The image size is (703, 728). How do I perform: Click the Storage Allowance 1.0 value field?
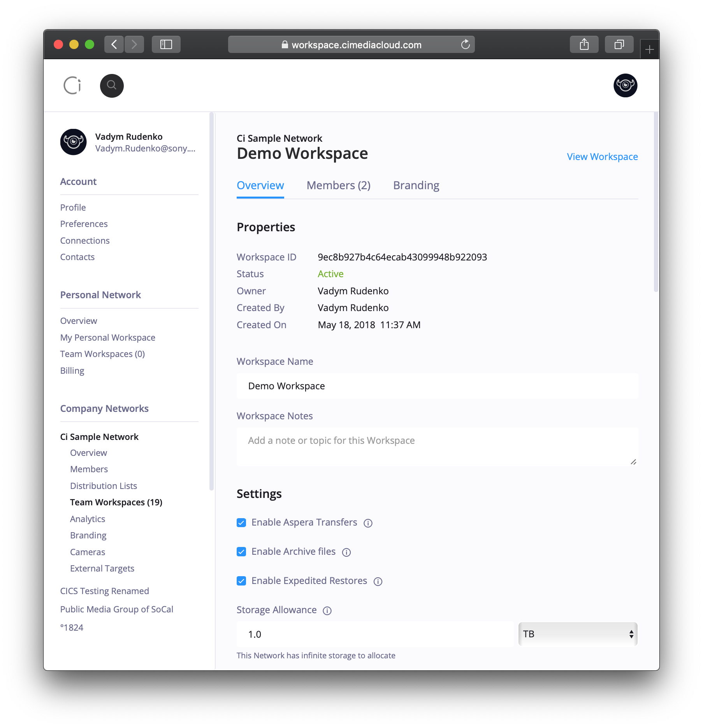tap(375, 634)
